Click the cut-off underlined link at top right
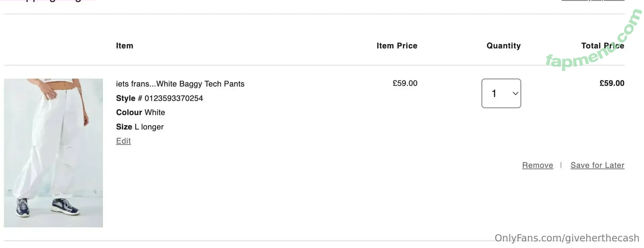644x248 pixels. [593, 1]
